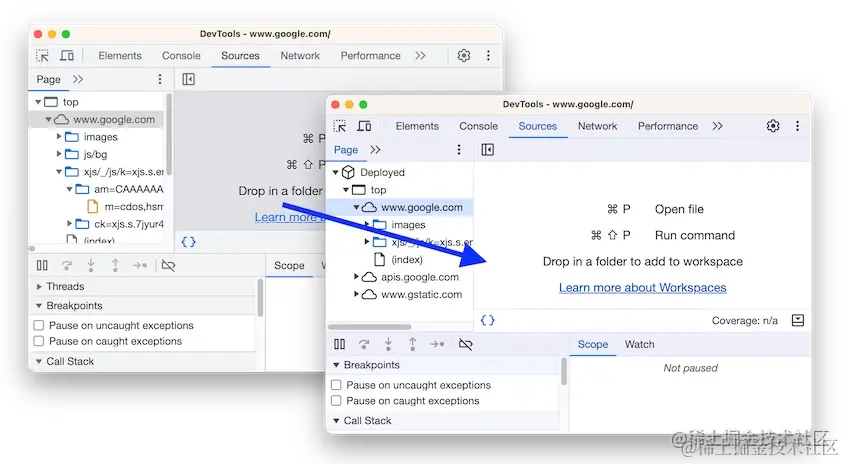Toggle device toolbar icon in back window

(x=67, y=56)
